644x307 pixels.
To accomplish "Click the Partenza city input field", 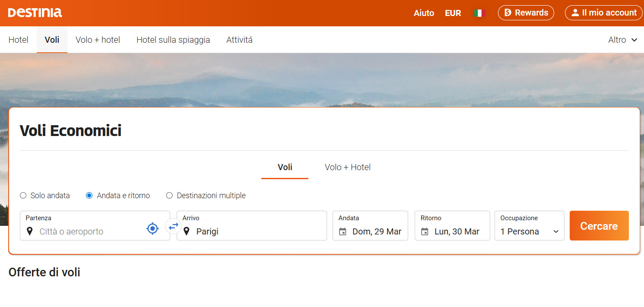I will point(91,231).
